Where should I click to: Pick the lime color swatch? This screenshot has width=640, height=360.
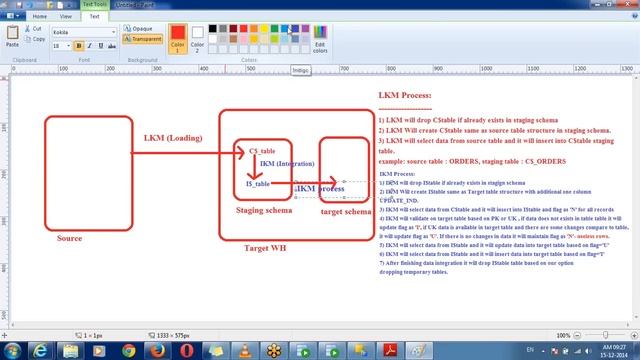tap(274, 39)
